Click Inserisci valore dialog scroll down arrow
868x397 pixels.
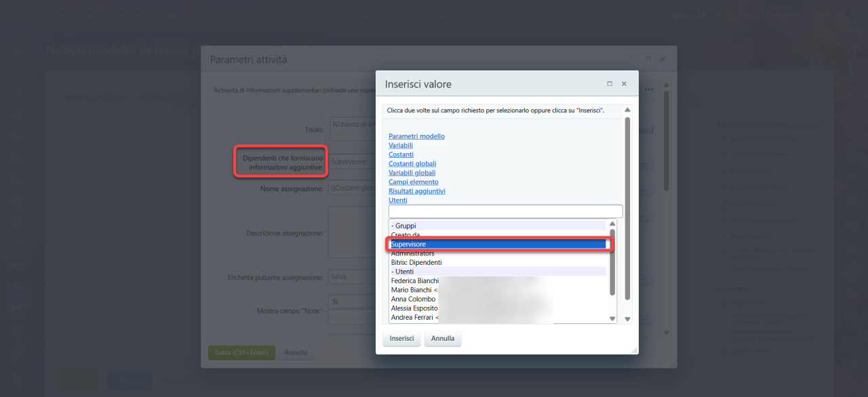tap(627, 318)
